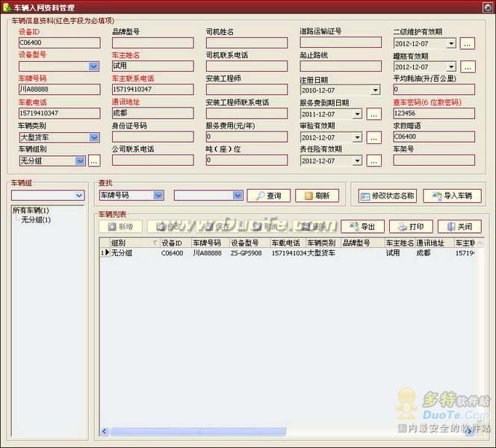Export vehicle list with 导出
The width and height of the screenshot is (496, 448).
click(x=362, y=226)
